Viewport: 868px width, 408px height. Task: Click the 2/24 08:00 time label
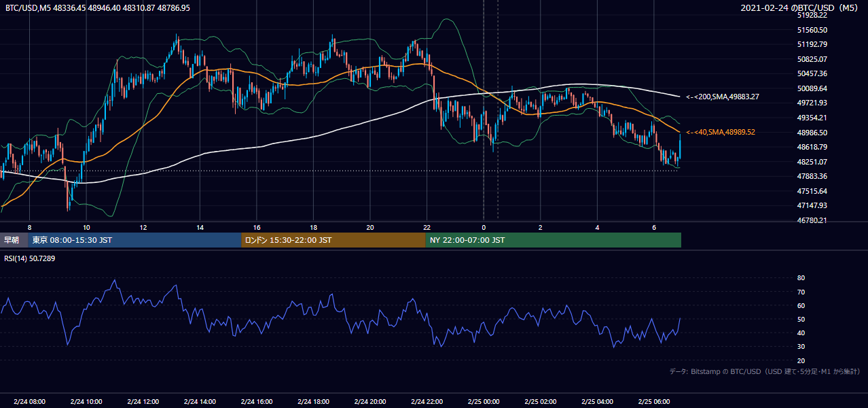[x=29, y=401]
